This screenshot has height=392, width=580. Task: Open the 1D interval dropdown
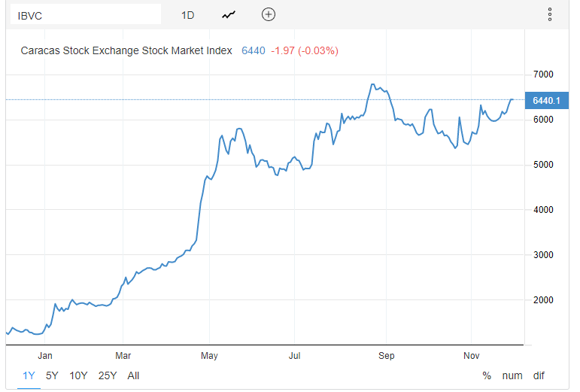coord(187,14)
